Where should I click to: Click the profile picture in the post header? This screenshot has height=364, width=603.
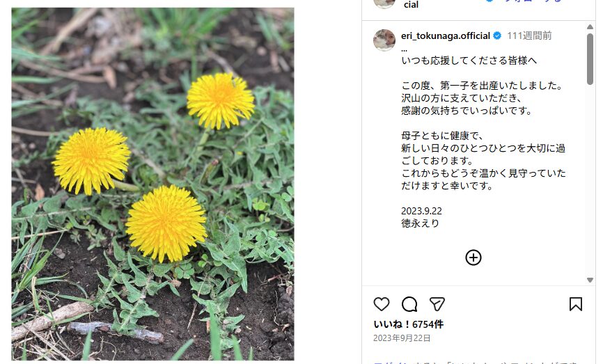click(x=384, y=3)
